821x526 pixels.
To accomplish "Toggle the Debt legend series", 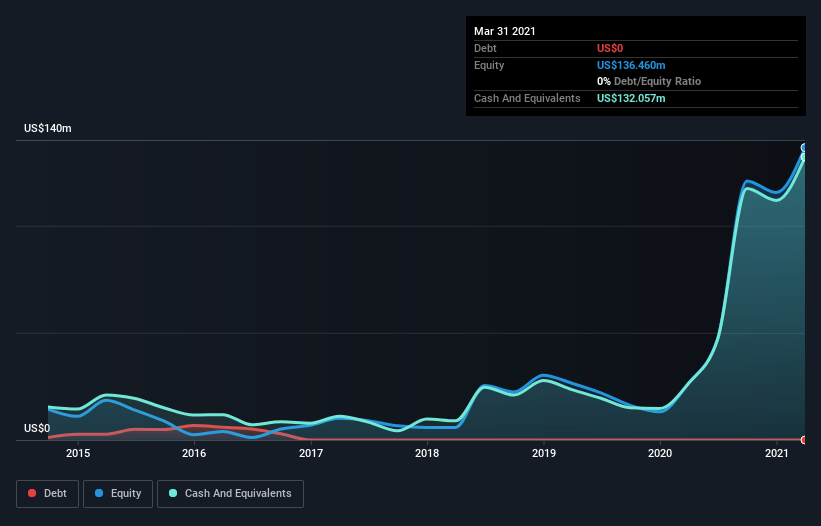I will [47, 493].
